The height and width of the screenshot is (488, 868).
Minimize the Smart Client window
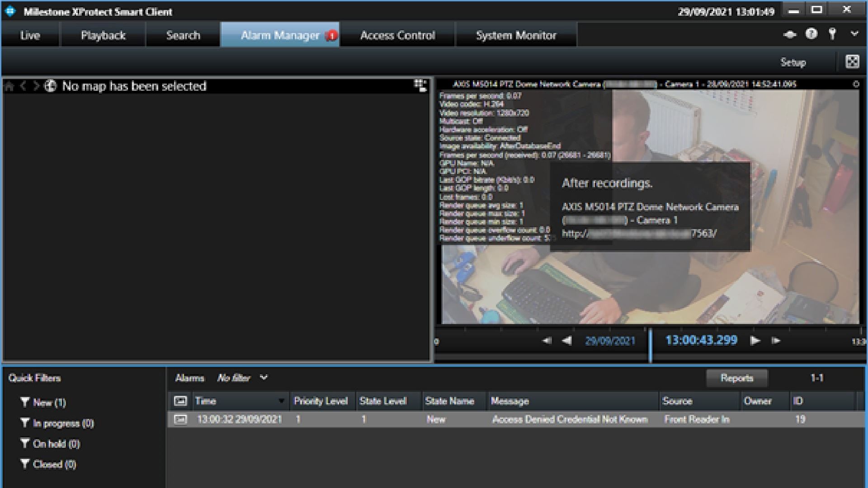[794, 11]
